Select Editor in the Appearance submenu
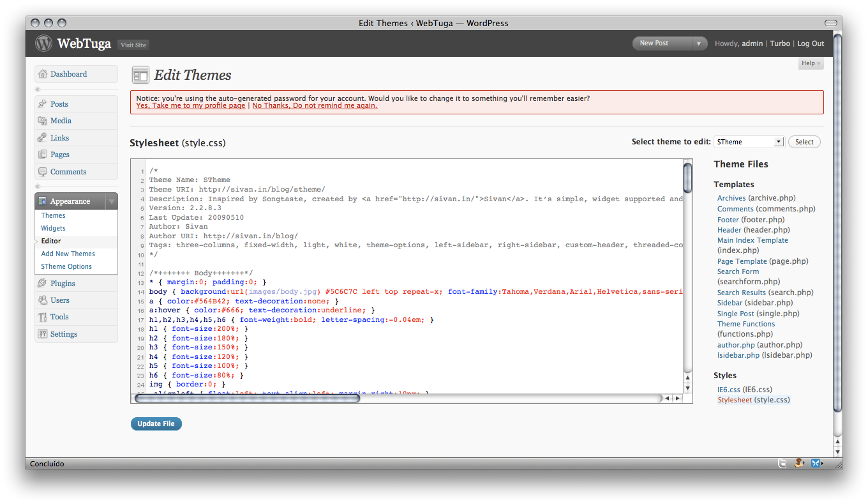 point(51,241)
